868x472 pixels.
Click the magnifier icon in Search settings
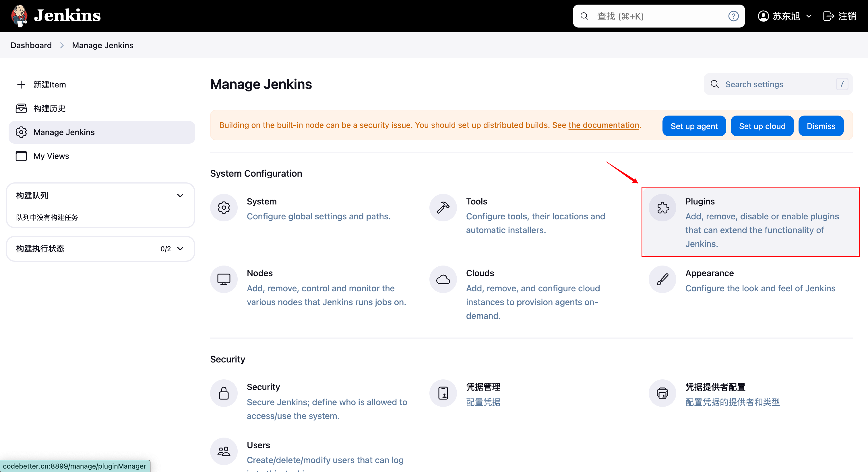714,84
